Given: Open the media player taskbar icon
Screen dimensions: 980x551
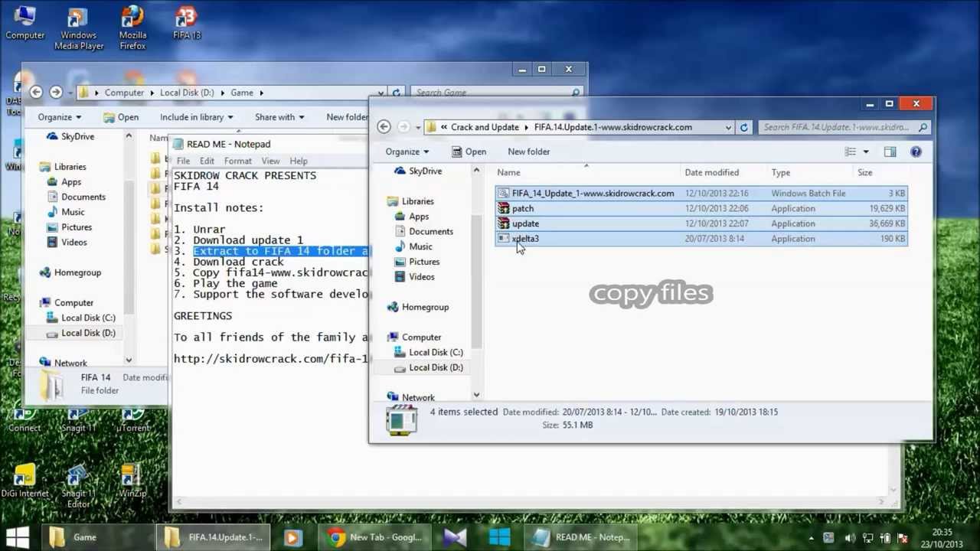Looking at the screenshot, I should click(x=292, y=537).
